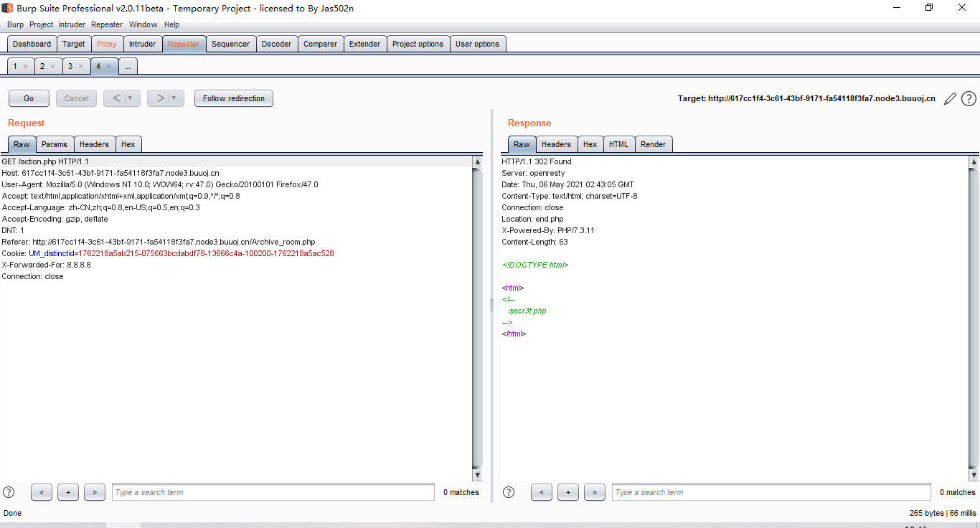Click request search help icon
The image size is (980, 528).
(x=9, y=492)
